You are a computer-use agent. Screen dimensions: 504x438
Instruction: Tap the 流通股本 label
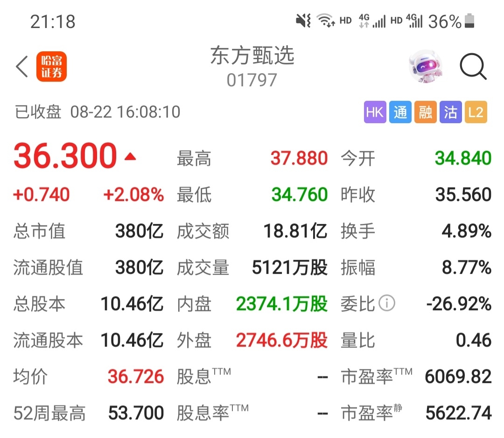pos(48,340)
